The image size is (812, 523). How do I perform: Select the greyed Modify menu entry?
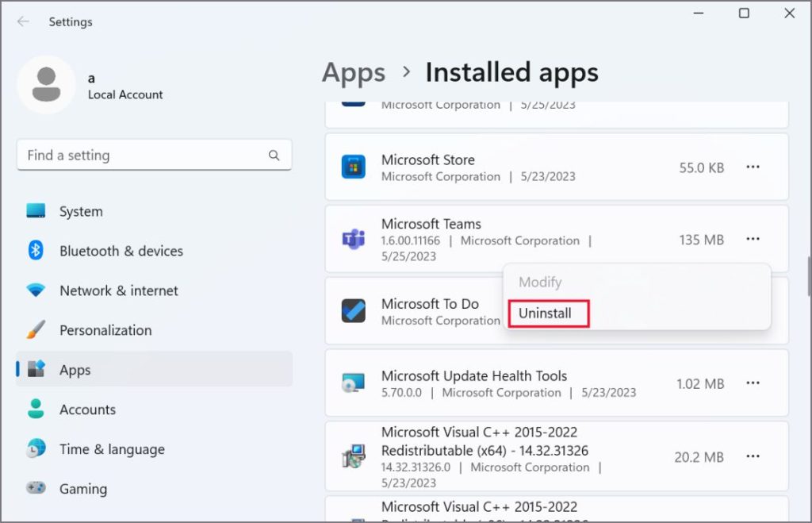click(540, 282)
